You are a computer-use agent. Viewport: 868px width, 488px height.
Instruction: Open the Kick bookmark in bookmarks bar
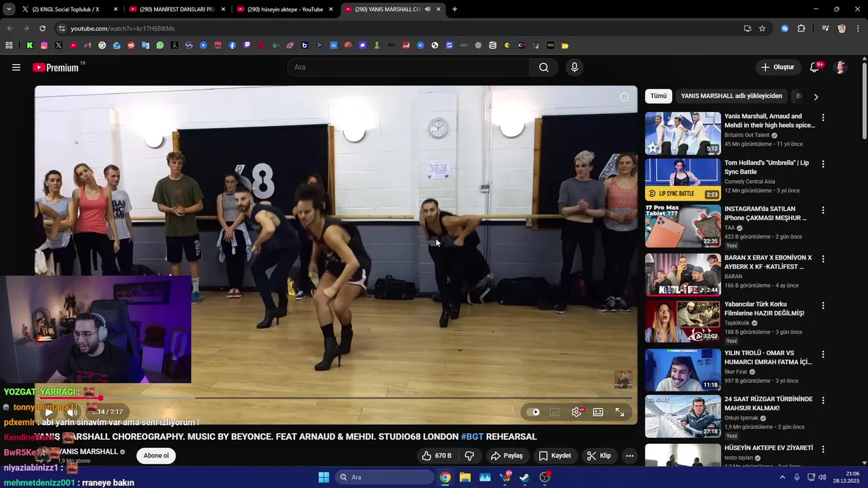30,45
